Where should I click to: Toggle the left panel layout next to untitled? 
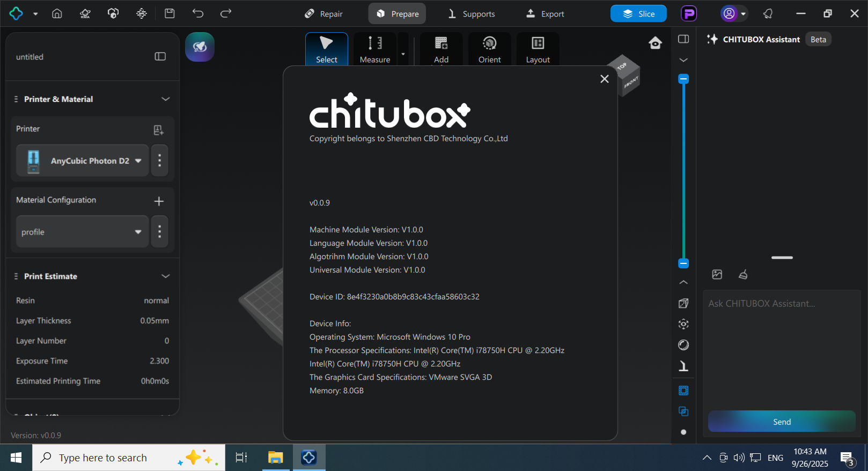point(160,56)
